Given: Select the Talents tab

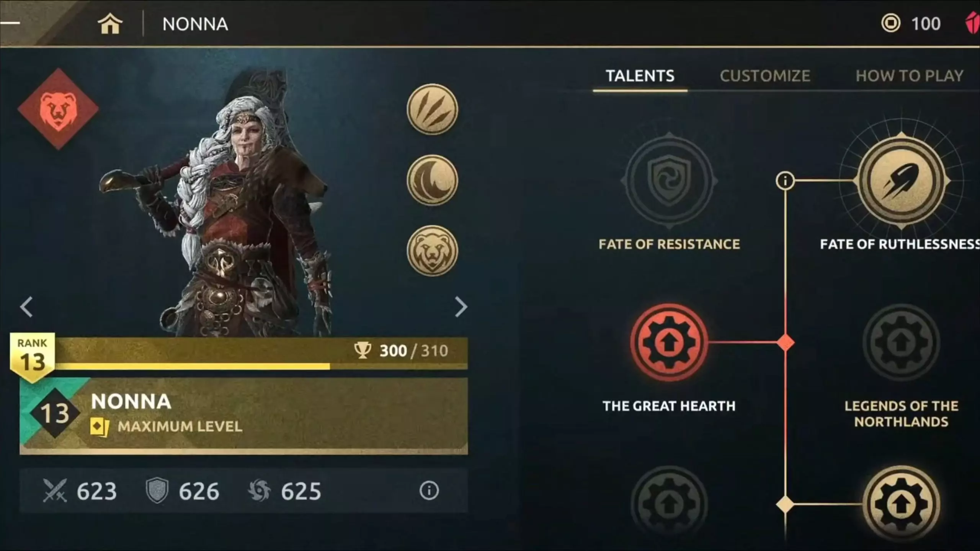Looking at the screenshot, I should (640, 76).
